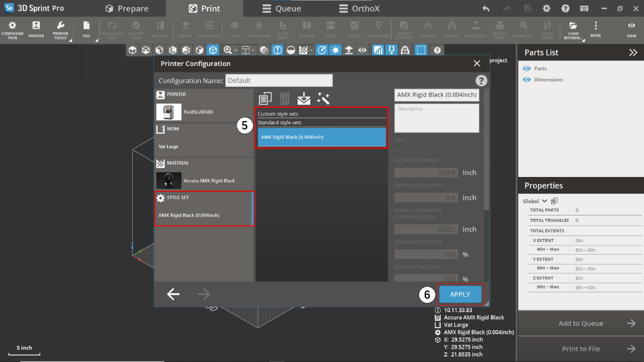
Task: Select AMX Rigid Black standard style set
Action: point(321,137)
